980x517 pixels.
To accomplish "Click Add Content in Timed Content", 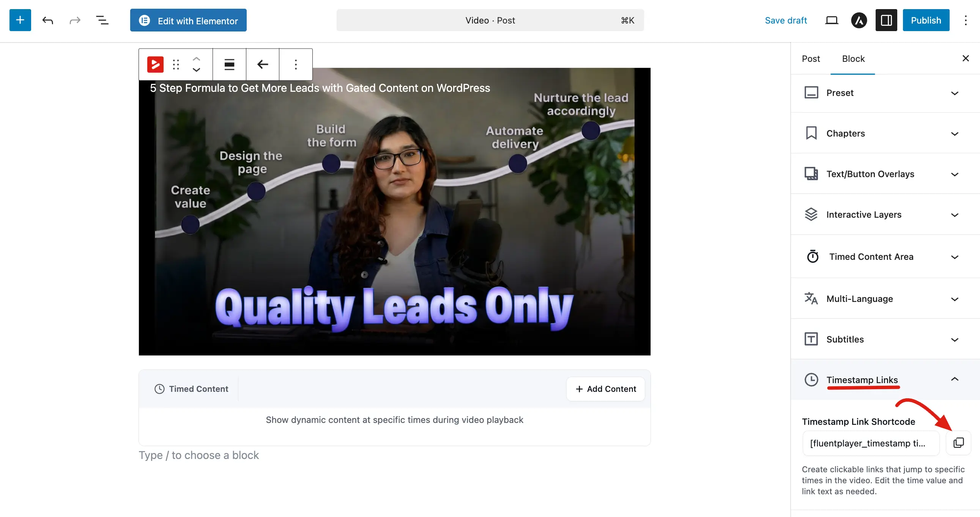I will pyautogui.click(x=605, y=389).
